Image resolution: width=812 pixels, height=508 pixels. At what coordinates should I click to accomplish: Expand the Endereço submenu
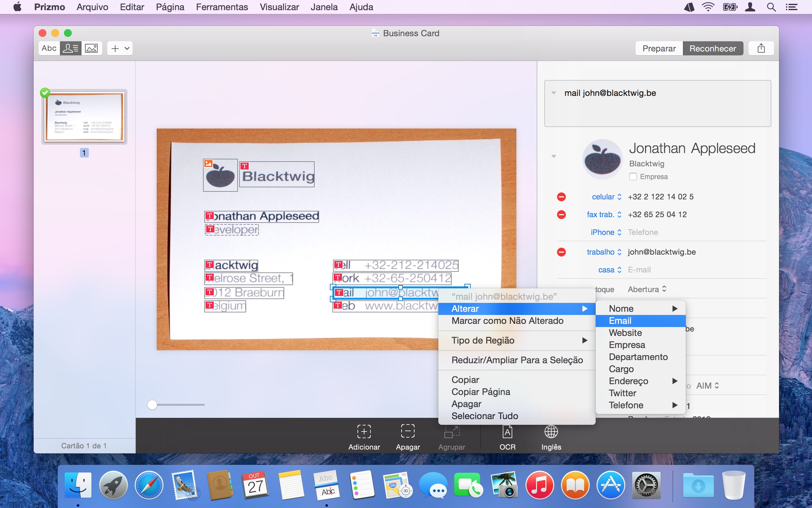coord(640,381)
